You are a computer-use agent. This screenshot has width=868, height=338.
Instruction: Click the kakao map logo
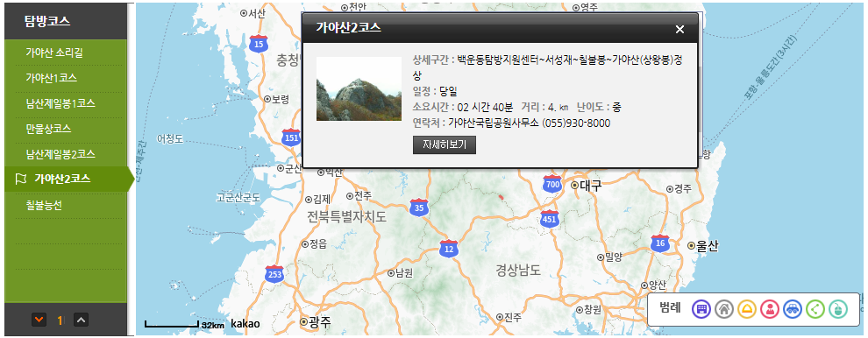pos(245,324)
